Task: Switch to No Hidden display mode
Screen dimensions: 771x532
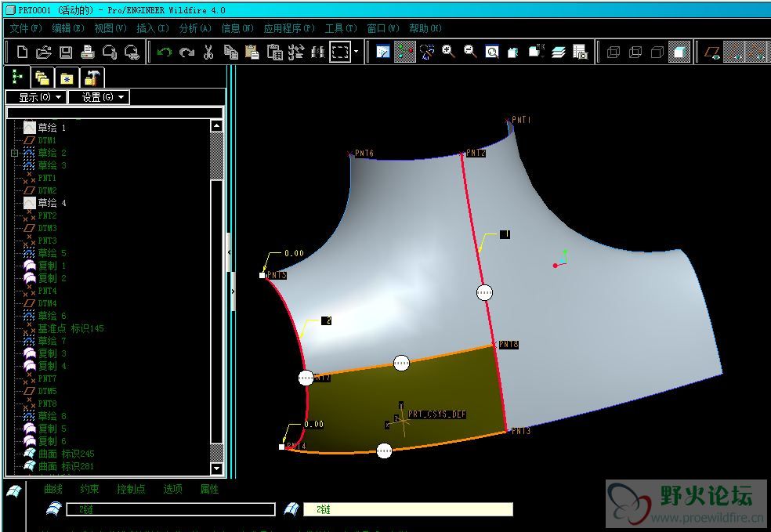Action: coord(657,52)
